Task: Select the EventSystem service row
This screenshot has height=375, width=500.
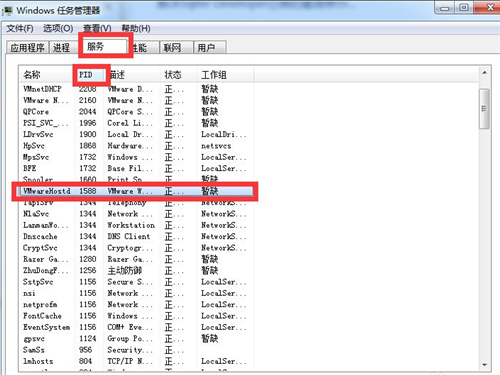Action: click(137, 327)
